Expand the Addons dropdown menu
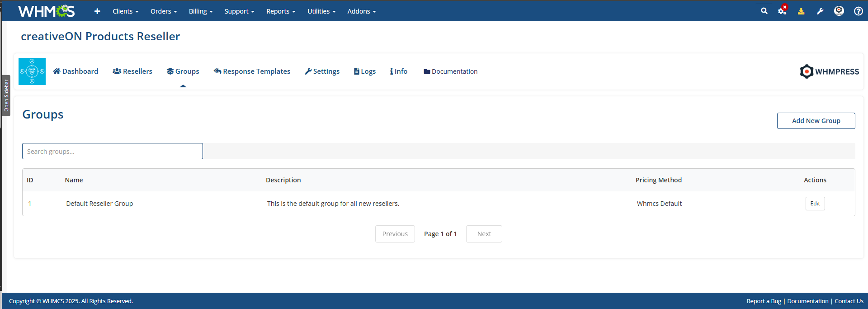 [361, 11]
